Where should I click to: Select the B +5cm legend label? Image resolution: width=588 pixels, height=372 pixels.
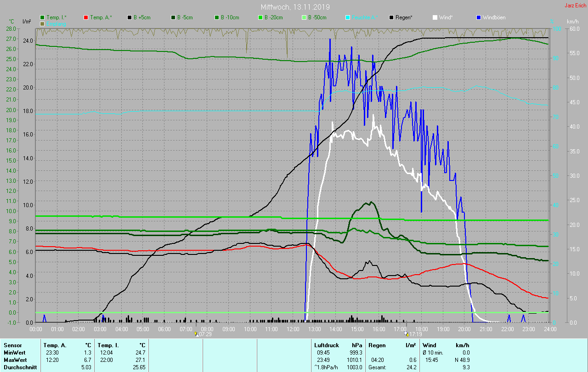(142, 17)
